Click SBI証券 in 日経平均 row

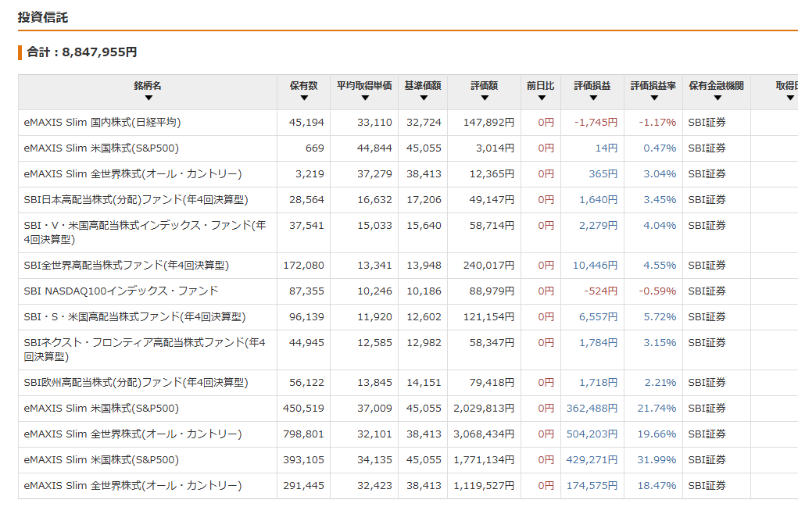tap(707, 123)
